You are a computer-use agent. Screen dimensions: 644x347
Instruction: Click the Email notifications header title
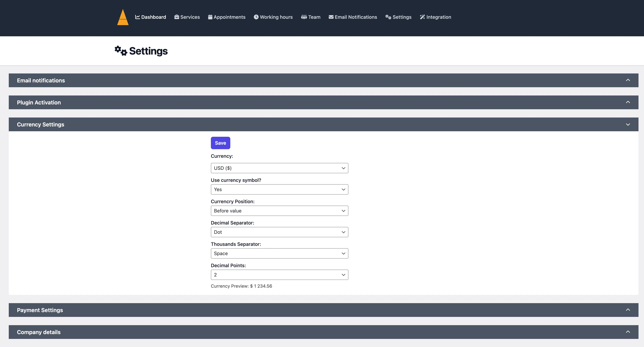point(41,80)
